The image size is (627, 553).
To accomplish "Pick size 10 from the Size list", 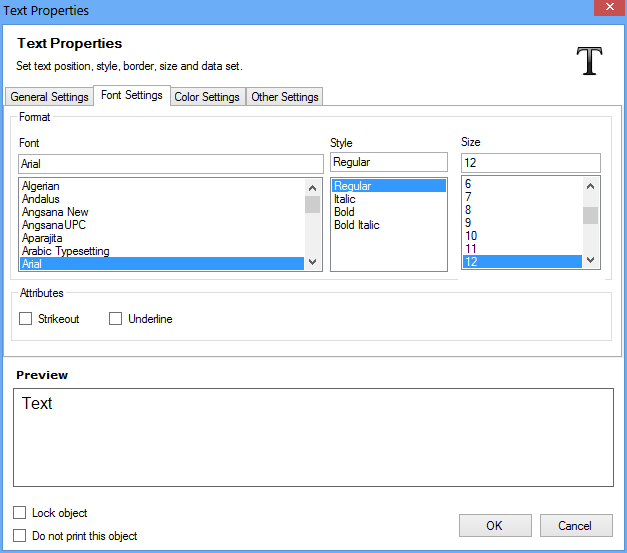I will click(471, 236).
